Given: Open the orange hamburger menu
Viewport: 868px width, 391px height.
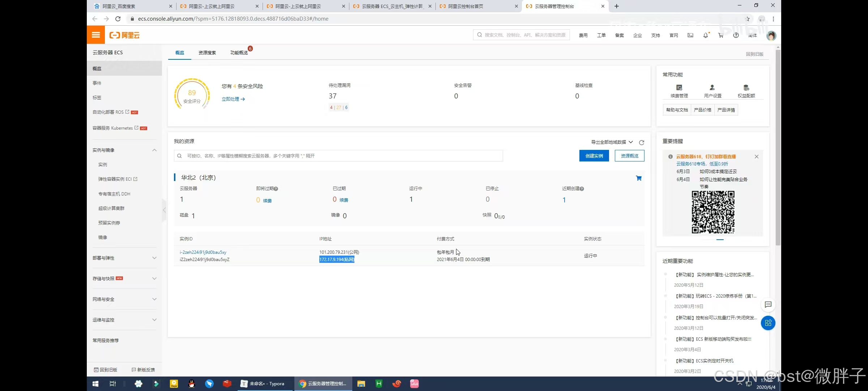Looking at the screenshot, I should [96, 35].
